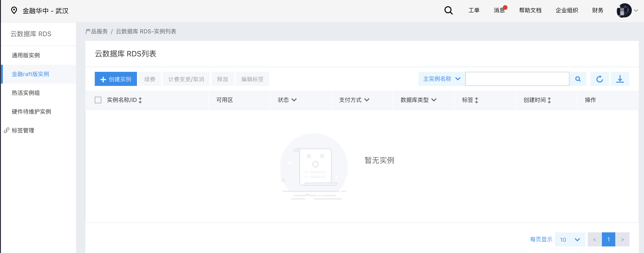Expand the 状态 filter dropdown
This screenshot has width=644, height=253.
(294, 100)
